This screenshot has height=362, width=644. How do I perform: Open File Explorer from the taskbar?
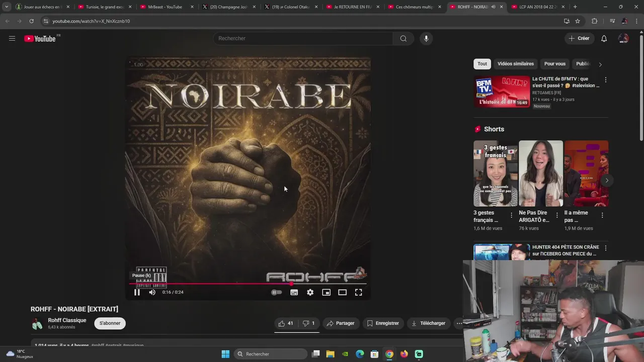coord(330,354)
